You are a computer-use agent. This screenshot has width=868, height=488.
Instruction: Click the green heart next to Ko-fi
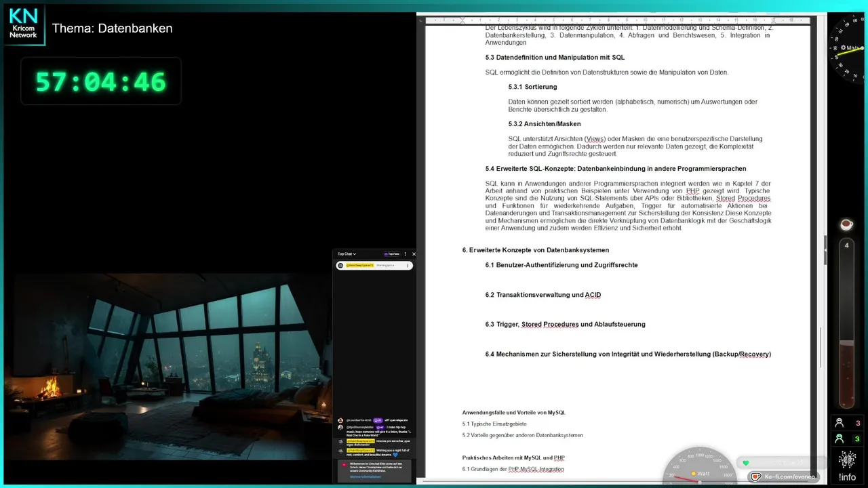point(746,463)
